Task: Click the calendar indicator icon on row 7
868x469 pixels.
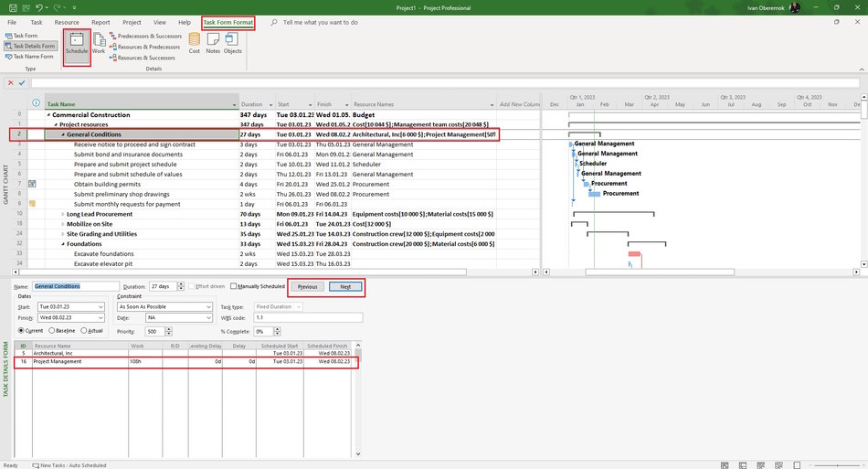Action: pos(32,184)
